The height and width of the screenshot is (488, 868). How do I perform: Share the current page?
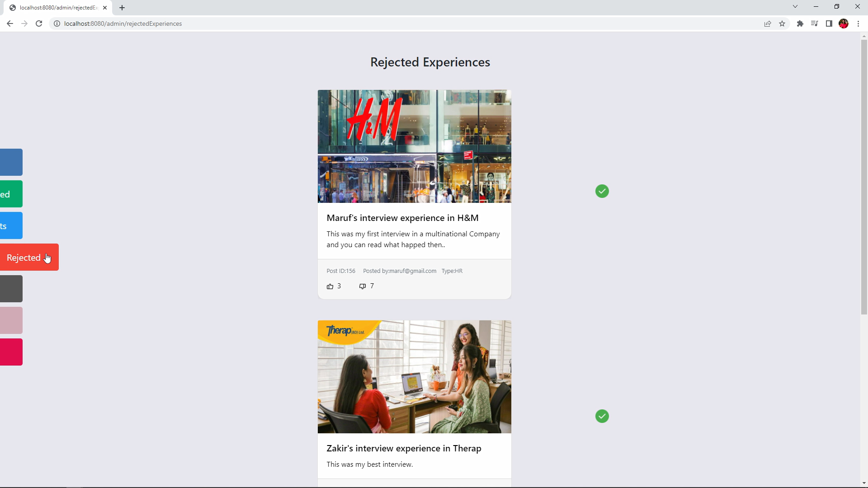click(768, 23)
